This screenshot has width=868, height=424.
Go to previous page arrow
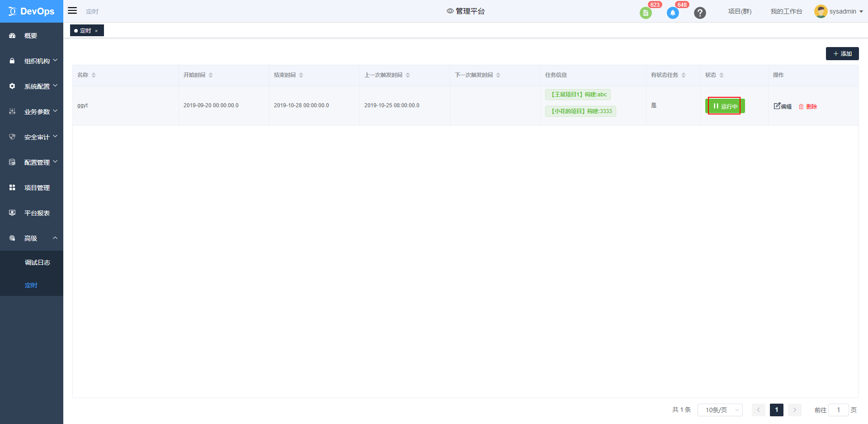(759, 410)
